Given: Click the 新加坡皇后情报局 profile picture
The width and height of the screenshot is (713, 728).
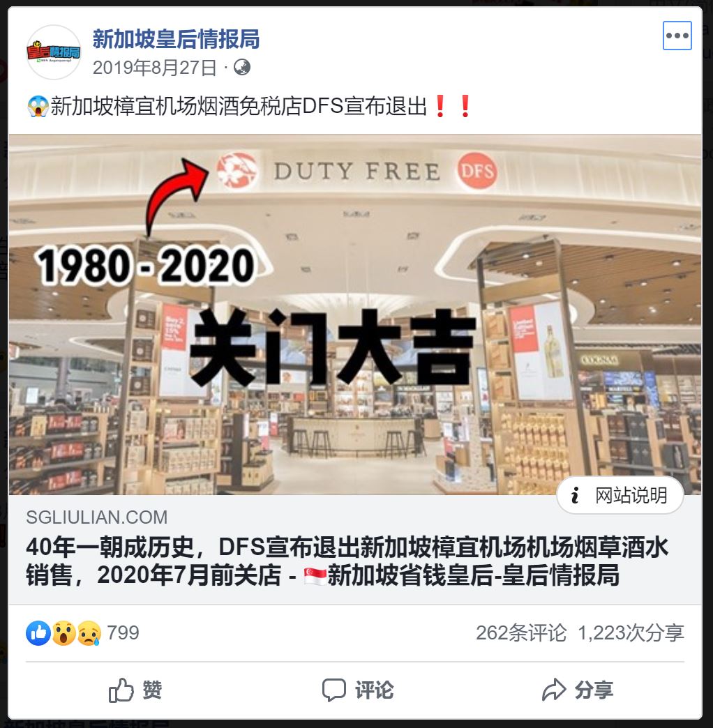Looking at the screenshot, I should 54,52.
